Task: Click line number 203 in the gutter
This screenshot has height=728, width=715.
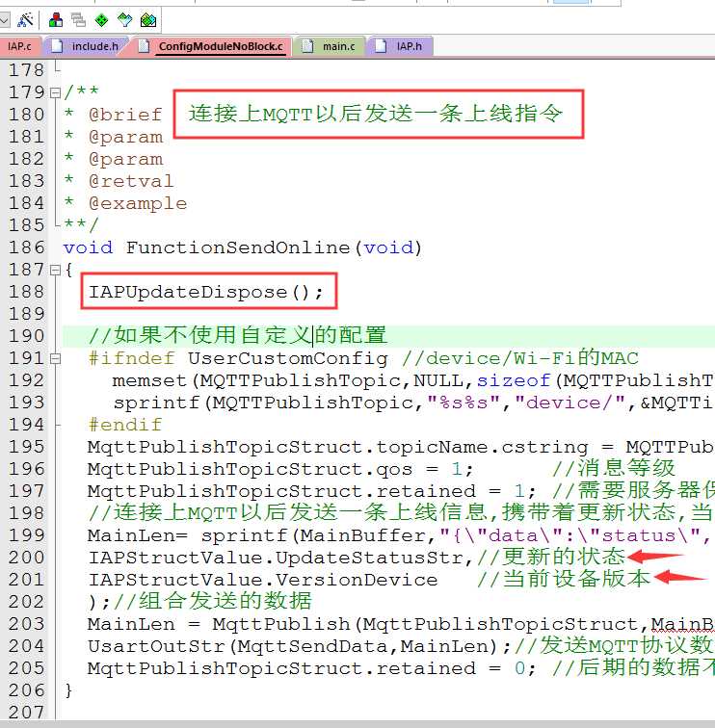Action: tap(26, 624)
